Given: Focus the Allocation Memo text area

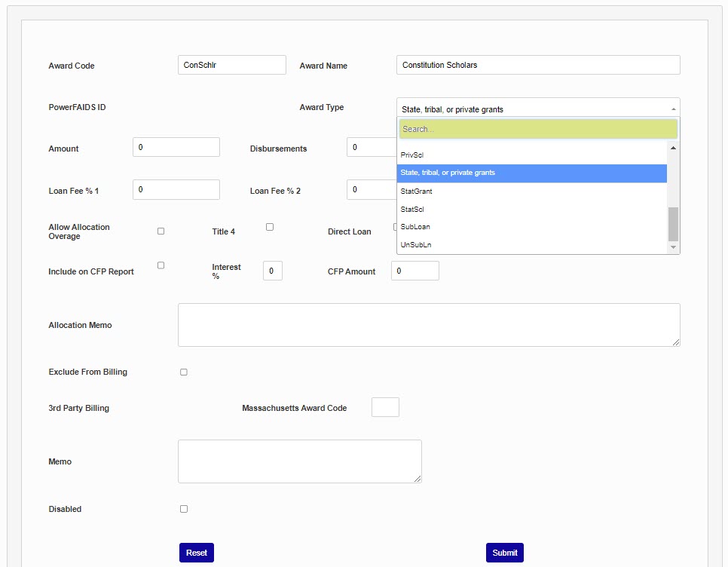Looking at the screenshot, I should [x=428, y=325].
